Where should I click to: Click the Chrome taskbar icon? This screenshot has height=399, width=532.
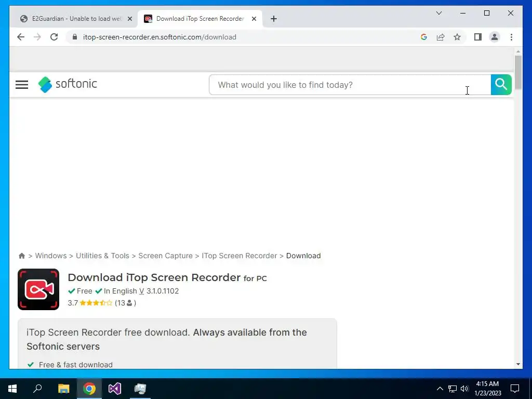pos(89,389)
